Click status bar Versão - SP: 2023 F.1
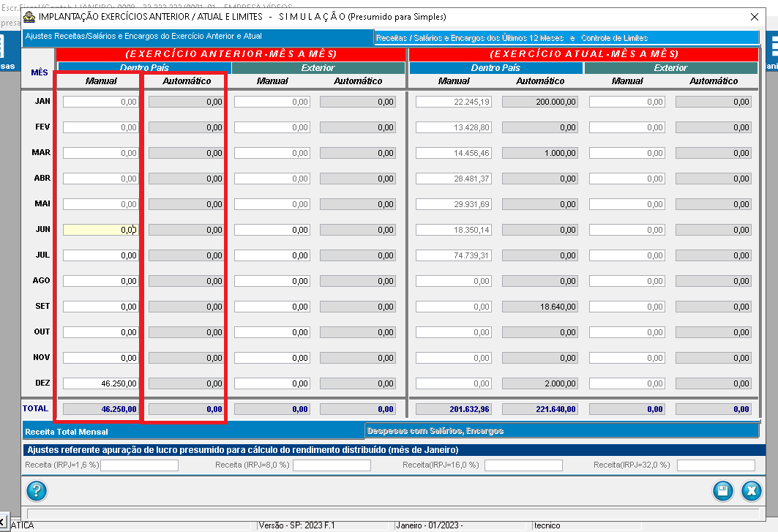Screen dimensions: 778x532 [x=296, y=525]
